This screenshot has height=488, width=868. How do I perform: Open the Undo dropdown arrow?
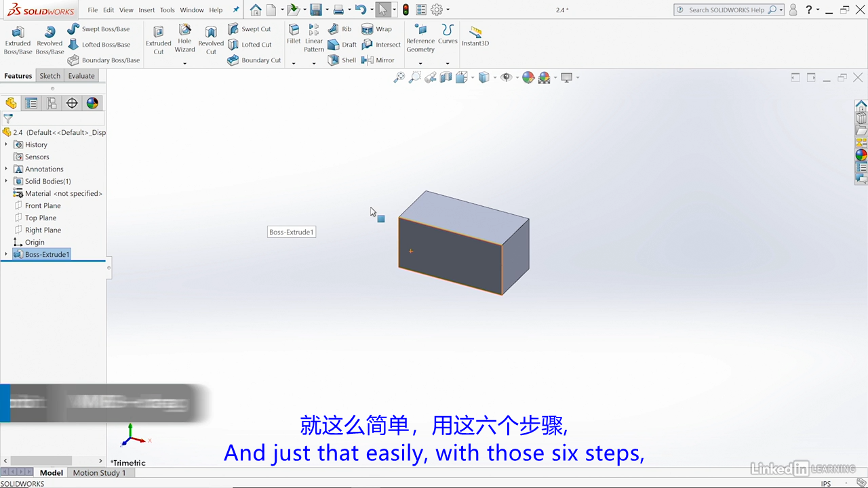(372, 10)
